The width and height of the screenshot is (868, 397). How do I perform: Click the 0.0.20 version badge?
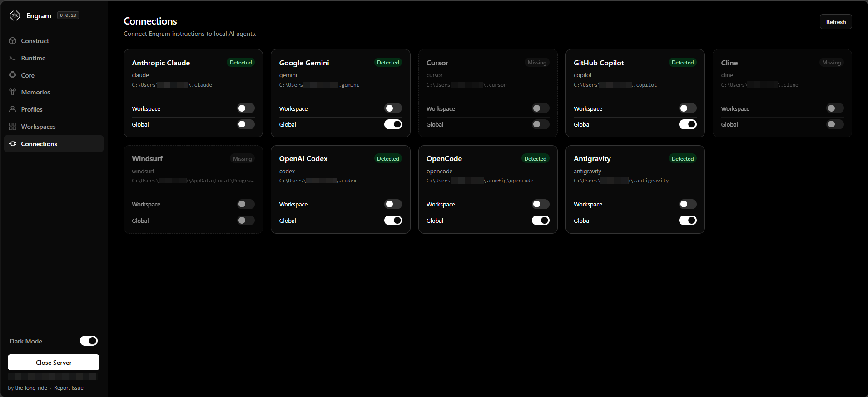point(68,15)
